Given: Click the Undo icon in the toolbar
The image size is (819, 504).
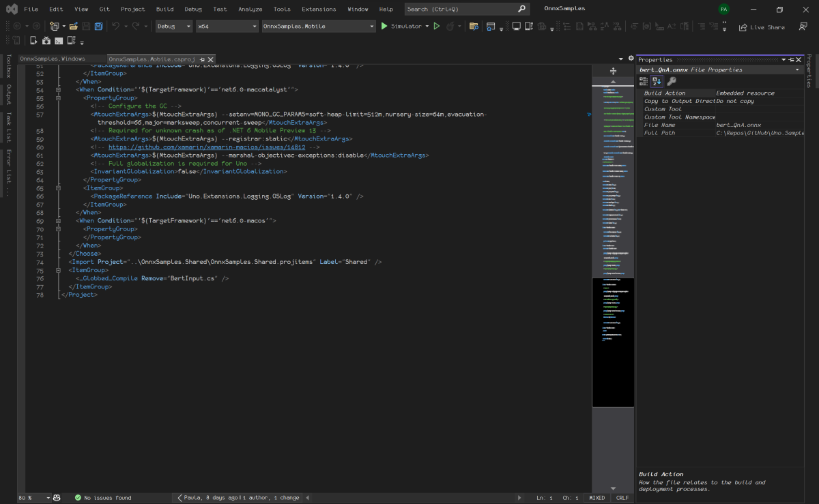Looking at the screenshot, I should pos(116,26).
